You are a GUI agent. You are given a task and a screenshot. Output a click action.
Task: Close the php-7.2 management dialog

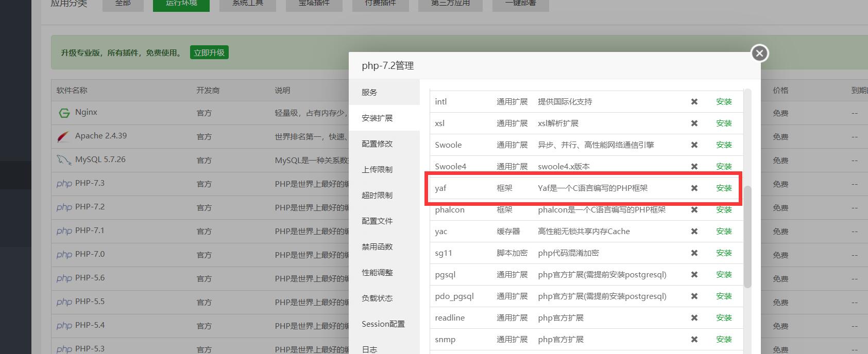tap(759, 54)
